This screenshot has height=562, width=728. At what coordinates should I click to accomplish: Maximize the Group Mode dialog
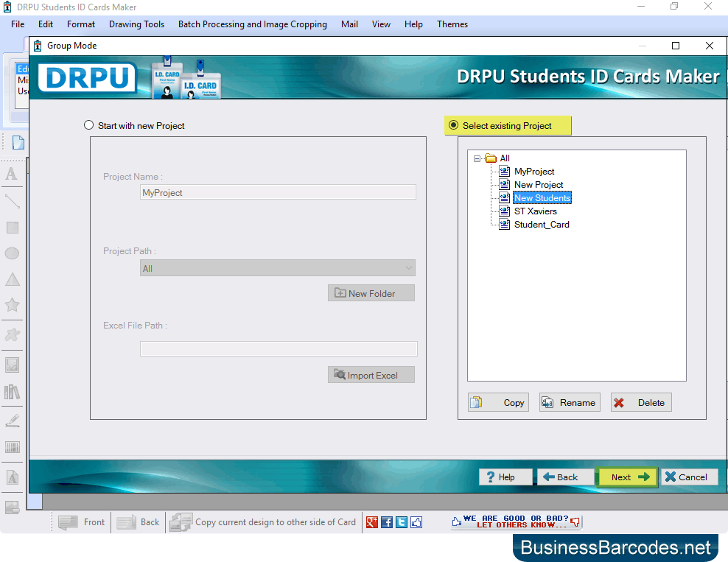pyautogui.click(x=676, y=46)
